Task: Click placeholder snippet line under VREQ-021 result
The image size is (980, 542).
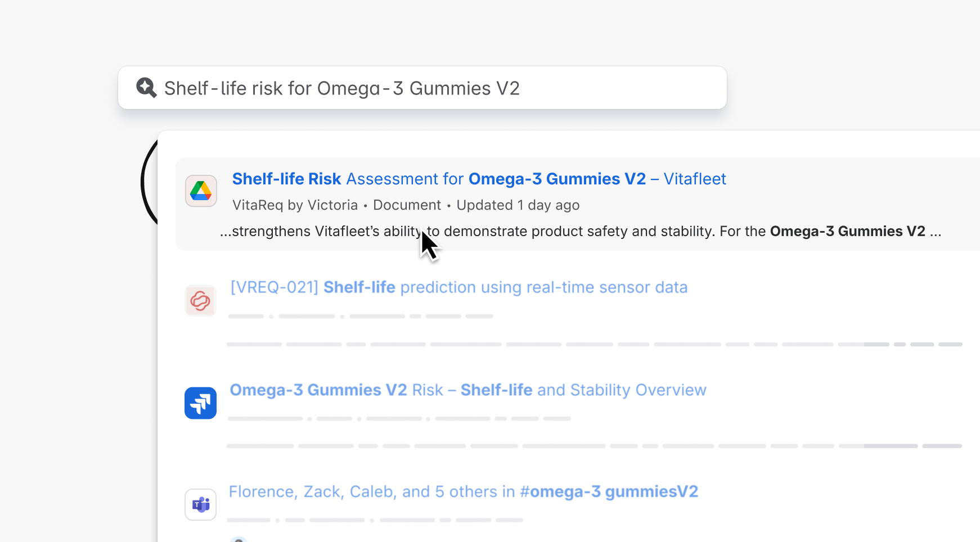Action: (594, 344)
